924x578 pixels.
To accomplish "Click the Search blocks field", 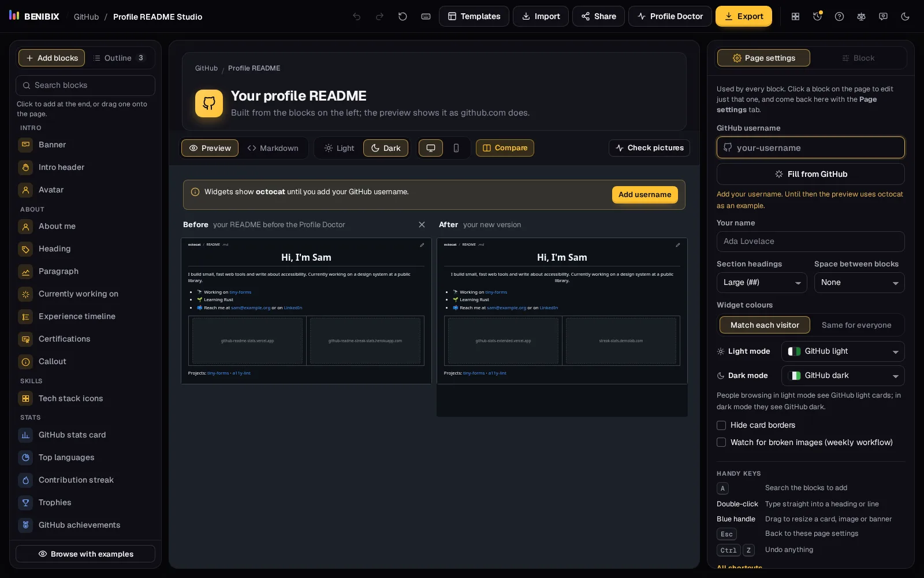I will pos(85,86).
